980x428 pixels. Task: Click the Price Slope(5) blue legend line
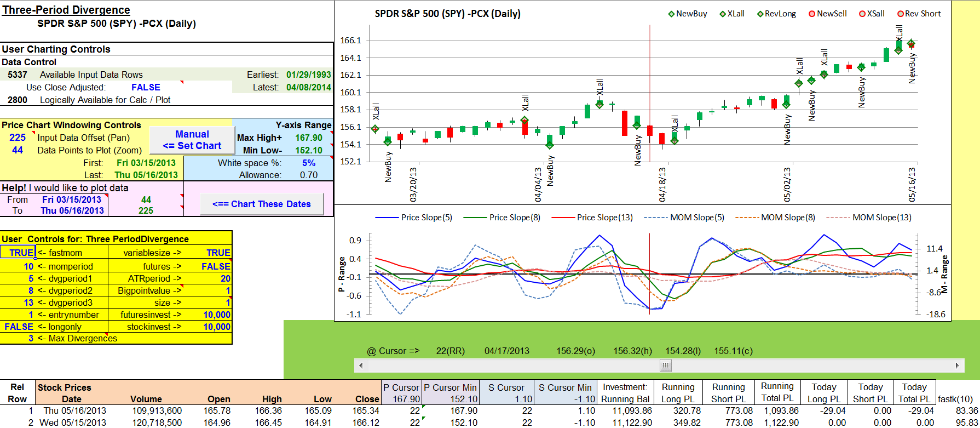[386, 218]
